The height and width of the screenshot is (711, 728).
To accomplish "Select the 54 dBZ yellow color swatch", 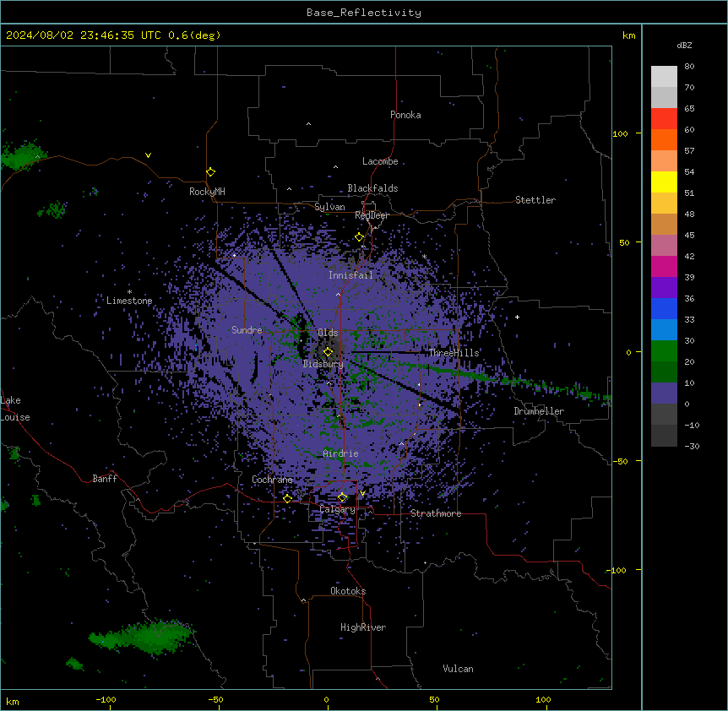I will 664,182.
